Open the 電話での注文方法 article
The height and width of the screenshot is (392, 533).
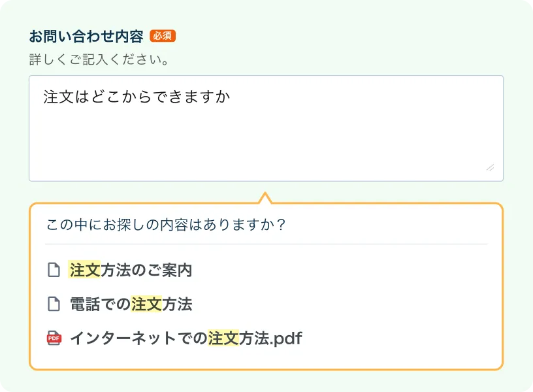(x=131, y=304)
